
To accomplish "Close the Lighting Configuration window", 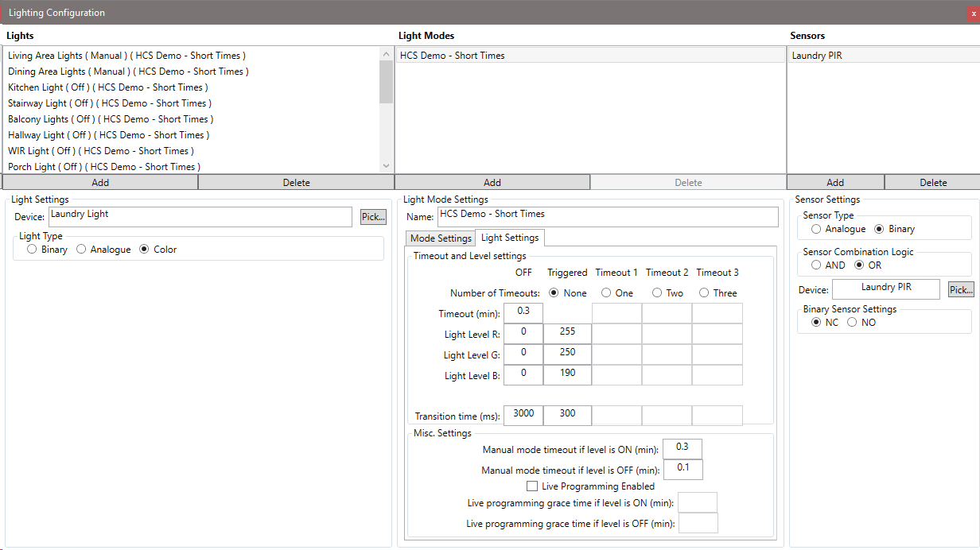I will point(973,14).
